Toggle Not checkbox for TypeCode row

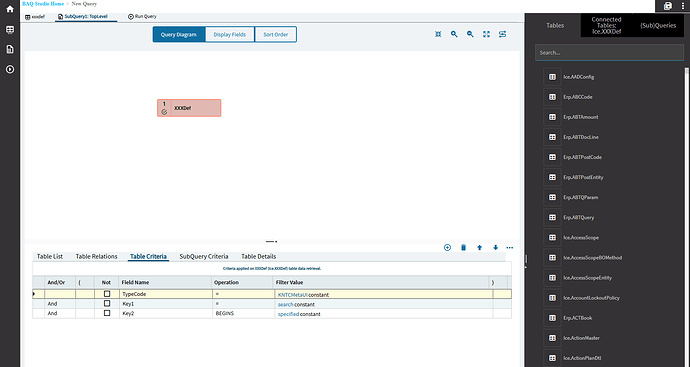click(107, 294)
